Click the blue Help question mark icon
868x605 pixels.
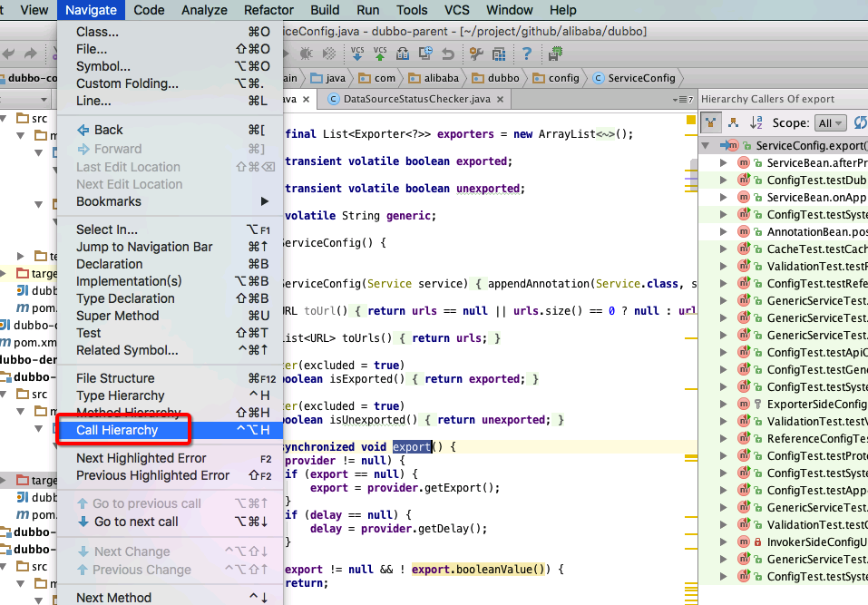[527, 54]
